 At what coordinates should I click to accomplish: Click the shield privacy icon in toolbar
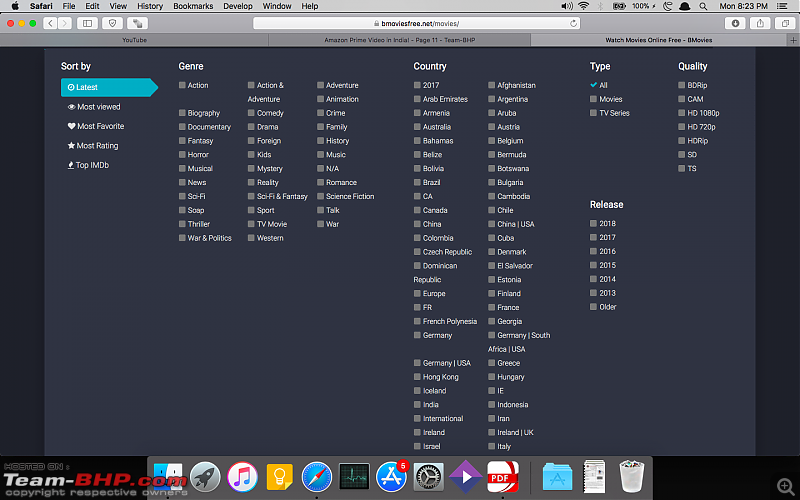point(112,23)
